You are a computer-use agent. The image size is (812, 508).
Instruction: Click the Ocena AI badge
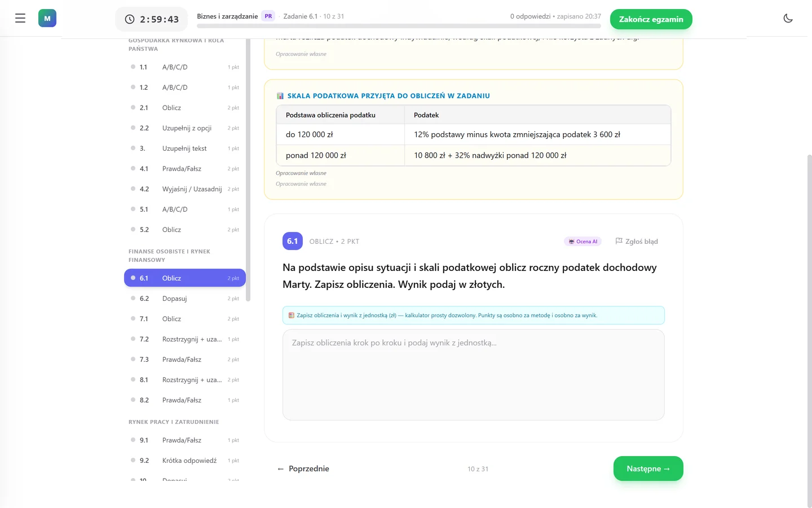583,242
